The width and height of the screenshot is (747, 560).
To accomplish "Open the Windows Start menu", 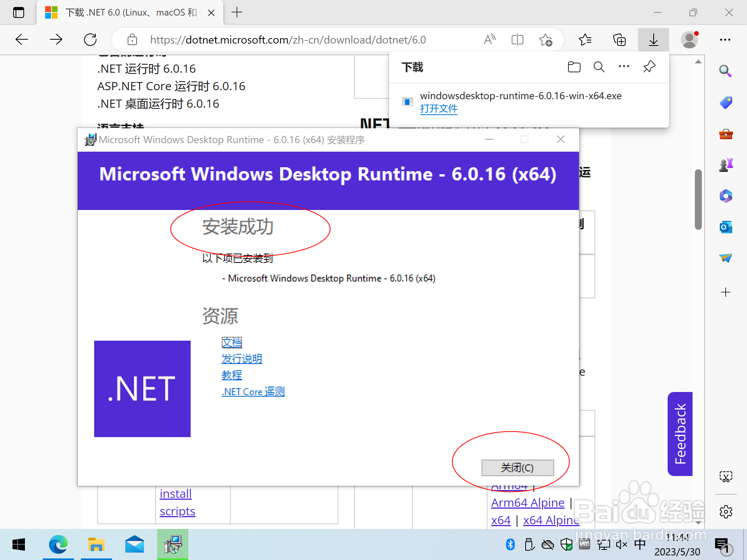I will click(x=19, y=545).
